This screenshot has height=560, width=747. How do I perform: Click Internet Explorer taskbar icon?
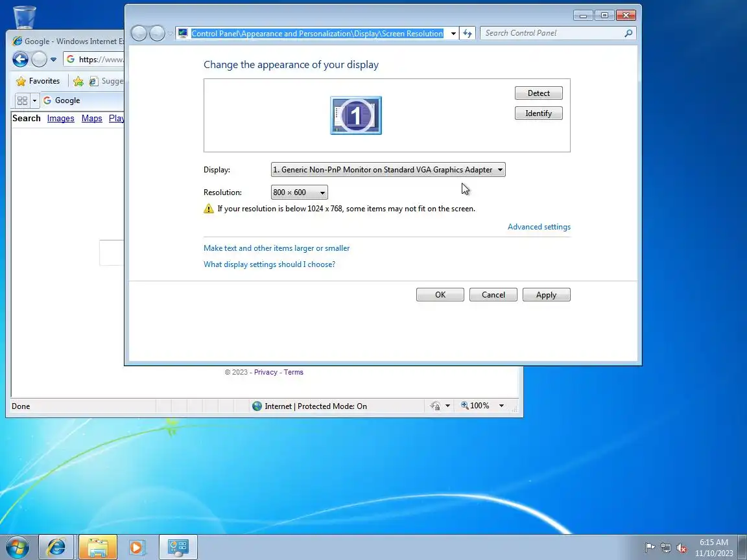click(x=56, y=547)
